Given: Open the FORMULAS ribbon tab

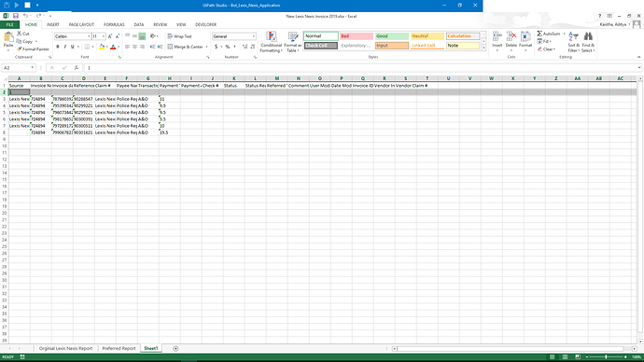Looking at the screenshot, I should pos(114,24).
